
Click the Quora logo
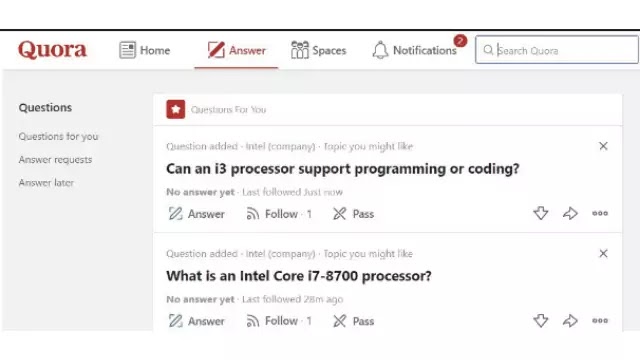pos(52,50)
